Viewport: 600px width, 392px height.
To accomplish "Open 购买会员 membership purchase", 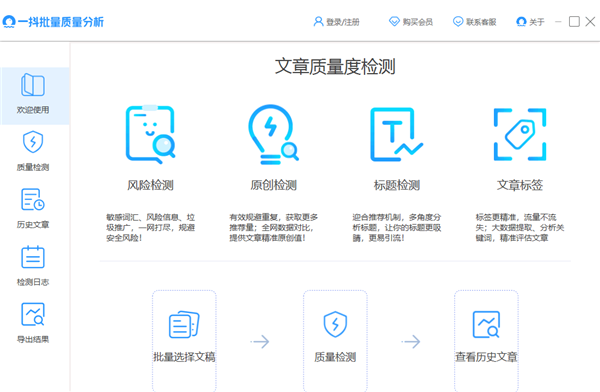I will 417,22.
